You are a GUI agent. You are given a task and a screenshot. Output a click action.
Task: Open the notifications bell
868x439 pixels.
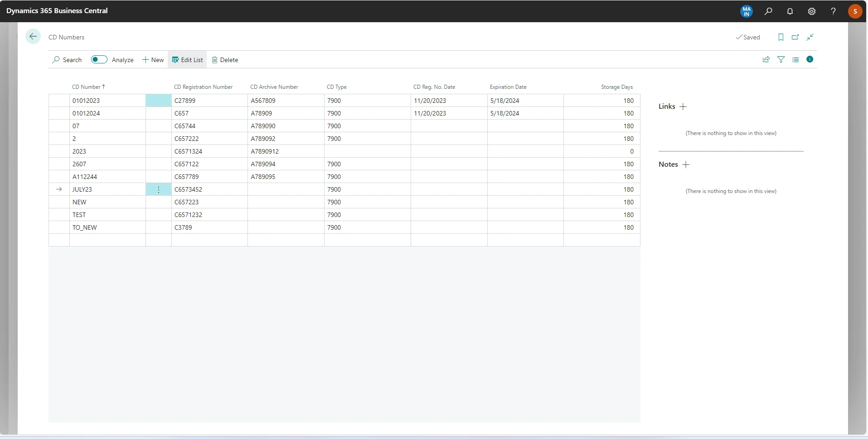pos(790,11)
